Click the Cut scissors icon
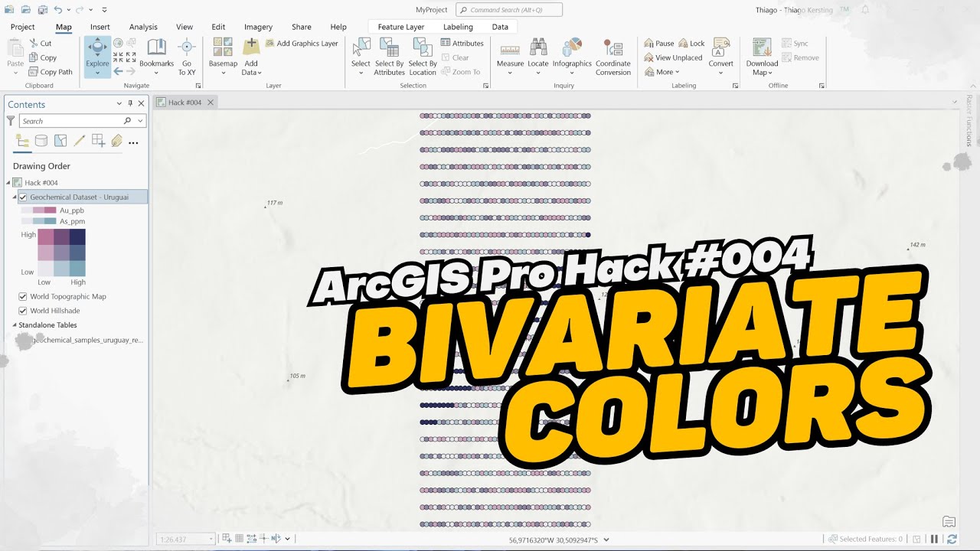 point(34,44)
